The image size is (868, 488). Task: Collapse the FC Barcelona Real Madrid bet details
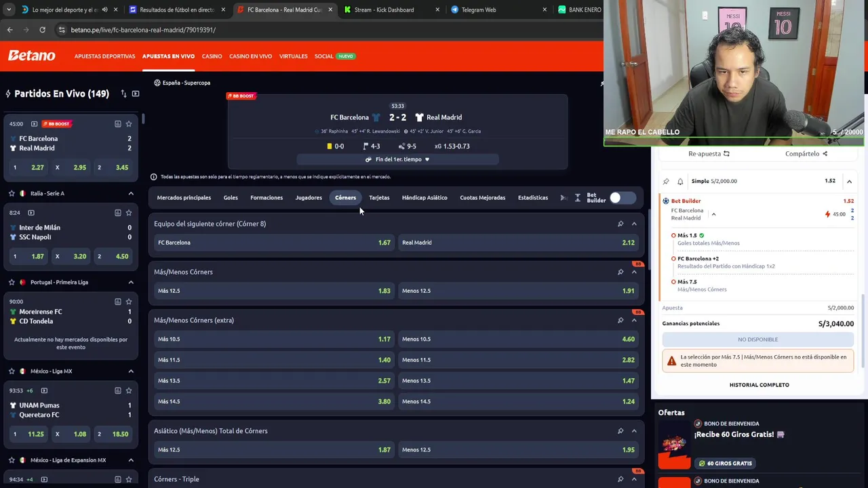(713, 214)
